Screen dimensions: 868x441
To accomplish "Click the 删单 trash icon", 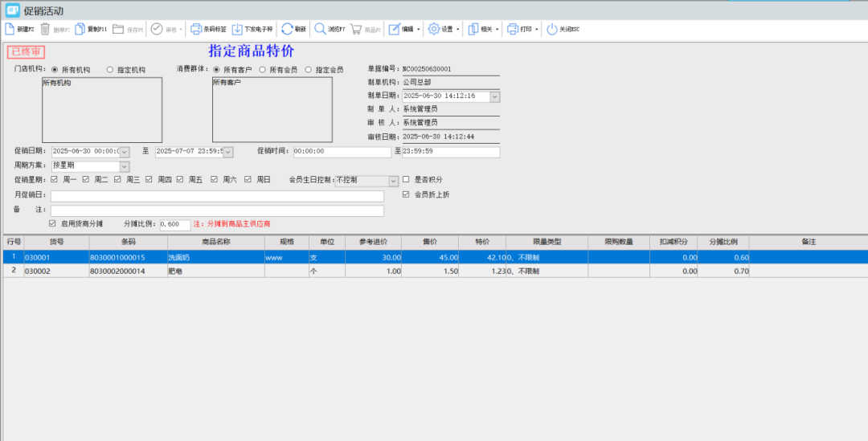I will 45,30.
